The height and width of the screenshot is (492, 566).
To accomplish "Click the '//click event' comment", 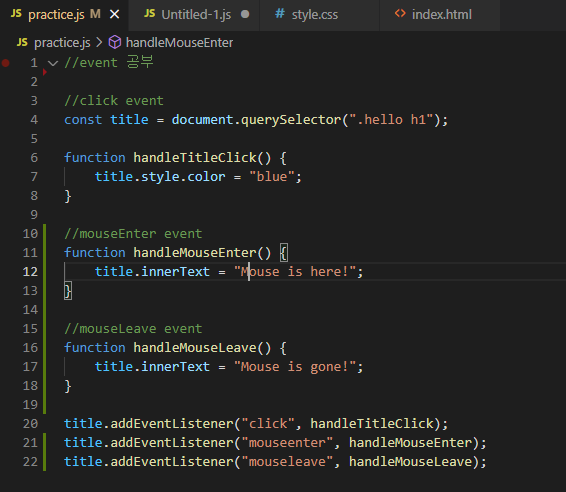I will click(114, 101).
